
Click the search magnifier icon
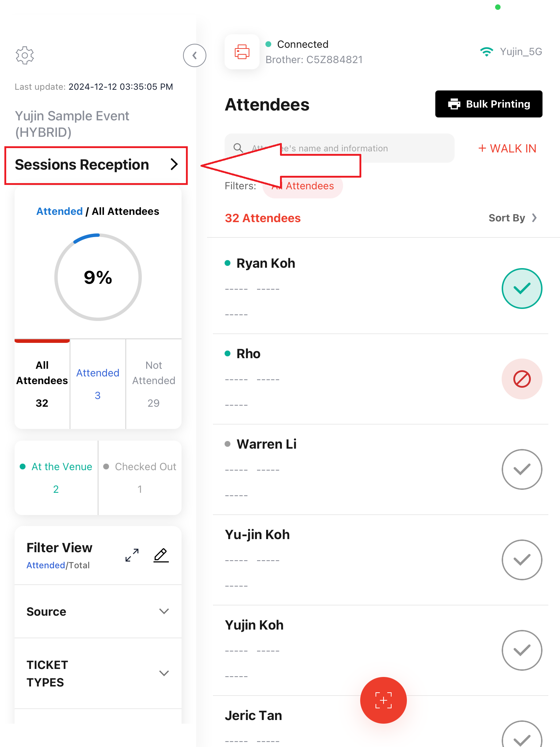238,148
